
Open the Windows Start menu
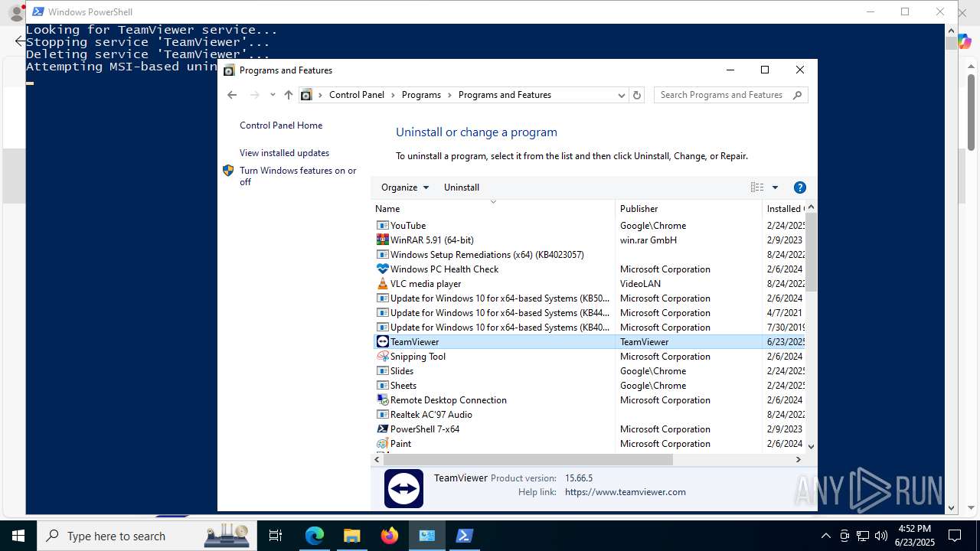(x=18, y=536)
